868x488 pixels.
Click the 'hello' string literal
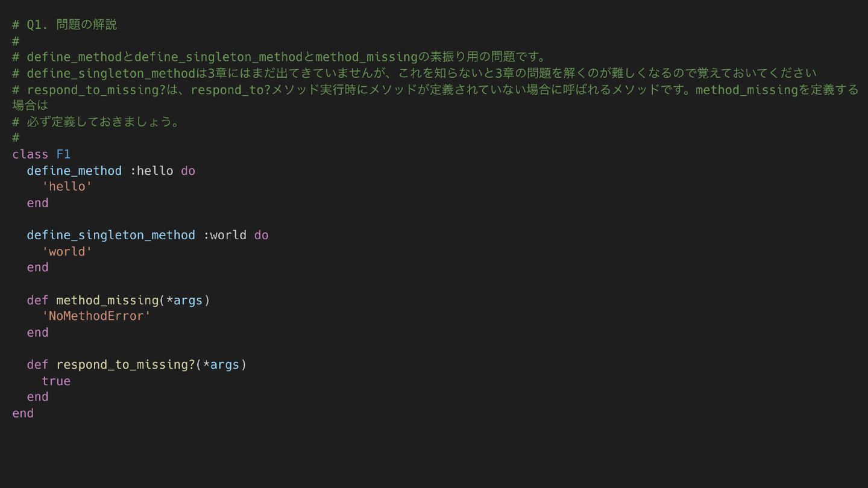67,187
